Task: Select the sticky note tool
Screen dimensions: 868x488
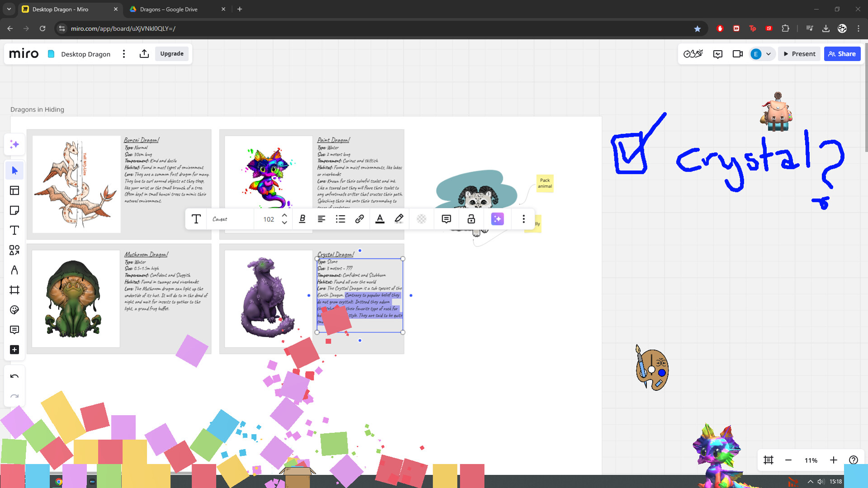Action: click(14, 210)
